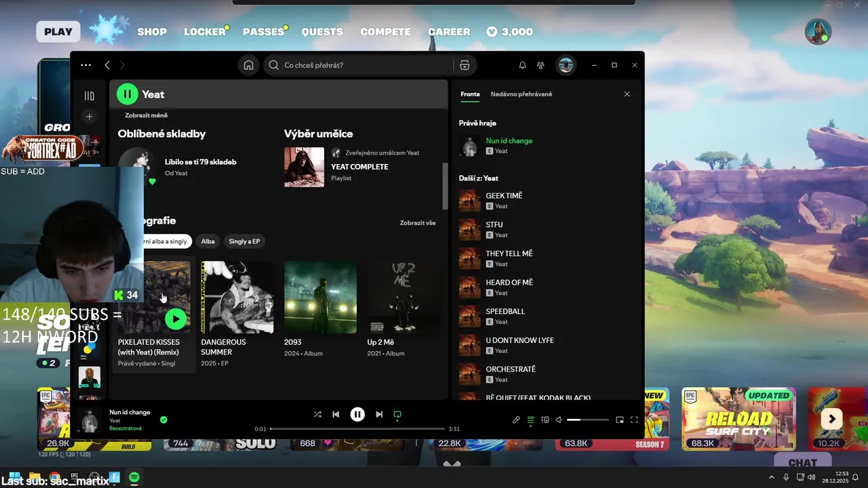The image size is (868, 488).
Task: Select THËY TELL MË in queue
Action: [x=509, y=253]
